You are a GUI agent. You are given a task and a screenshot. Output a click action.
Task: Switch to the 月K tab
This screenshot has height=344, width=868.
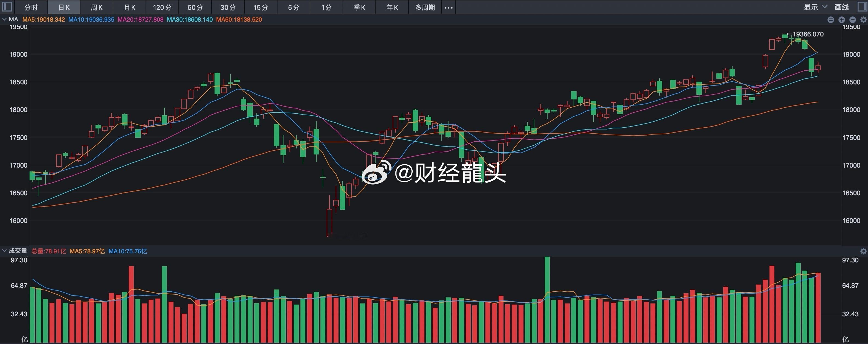pyautogui.click(x=130, y=7)
